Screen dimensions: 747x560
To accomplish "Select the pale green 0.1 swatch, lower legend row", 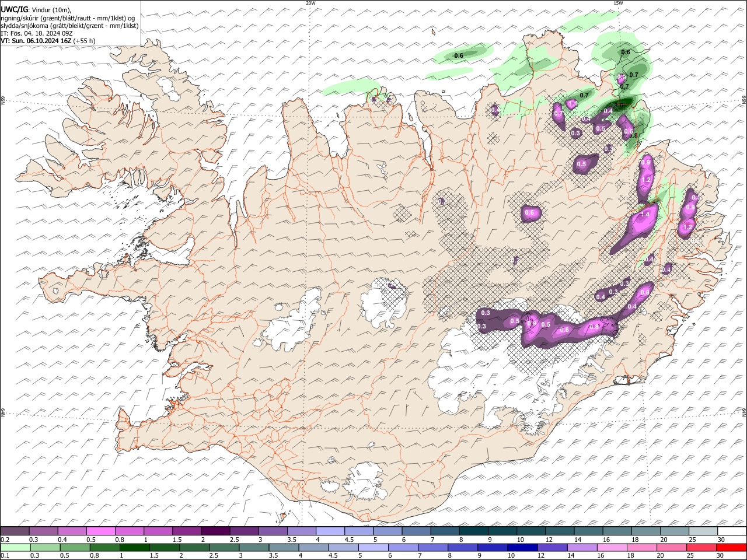I will coord(15,548).
